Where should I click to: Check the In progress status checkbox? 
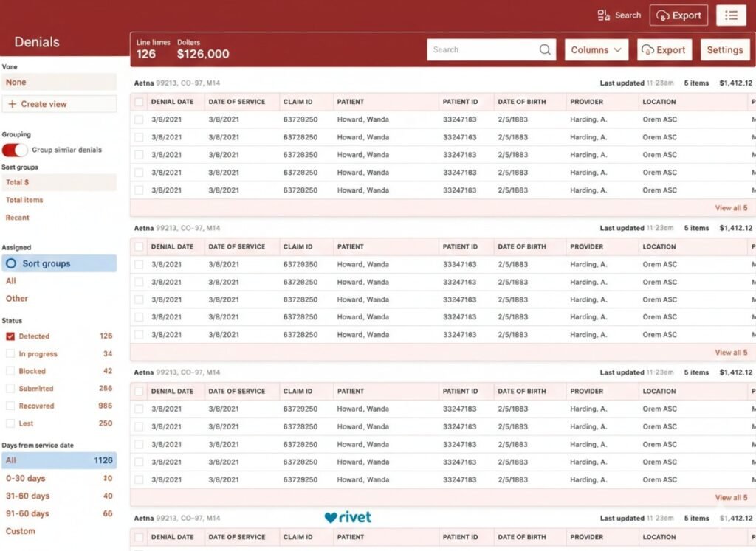point(10,354)
